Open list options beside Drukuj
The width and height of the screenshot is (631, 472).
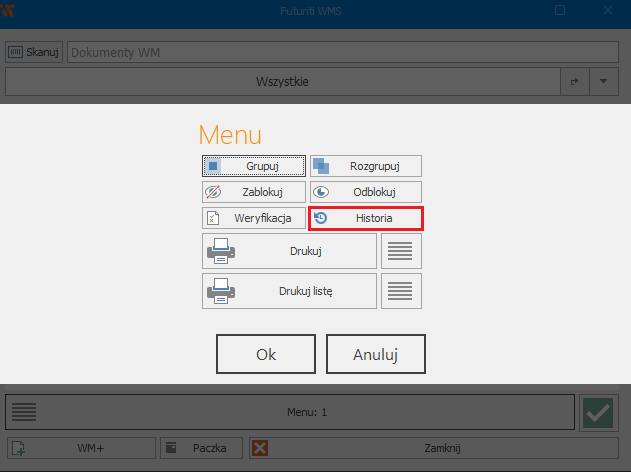pyautogui.click(x=401, y=251)
